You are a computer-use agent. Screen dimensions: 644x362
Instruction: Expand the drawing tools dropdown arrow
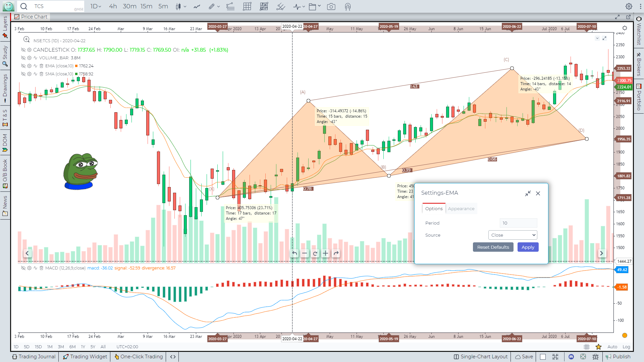pos(219,6)
